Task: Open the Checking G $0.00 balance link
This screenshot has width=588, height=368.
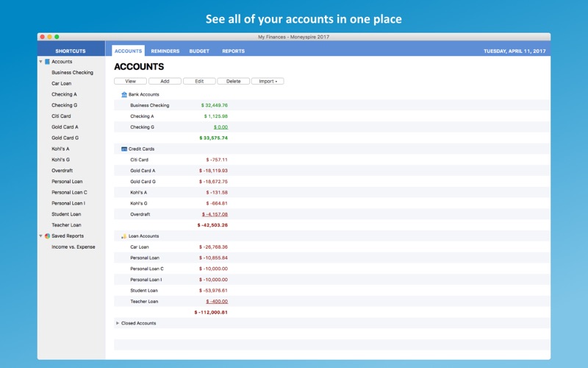Action: [220, 127]
